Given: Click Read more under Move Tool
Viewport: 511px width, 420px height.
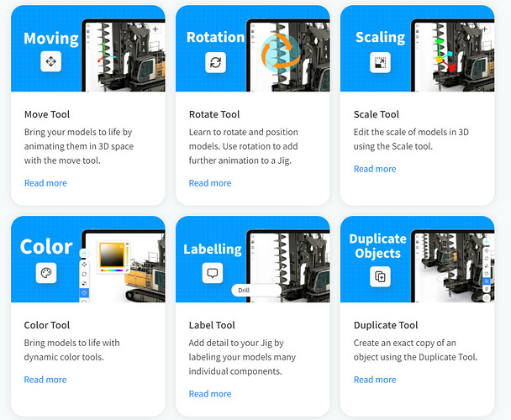Looking at the screenshot, I should pos(45,183).
